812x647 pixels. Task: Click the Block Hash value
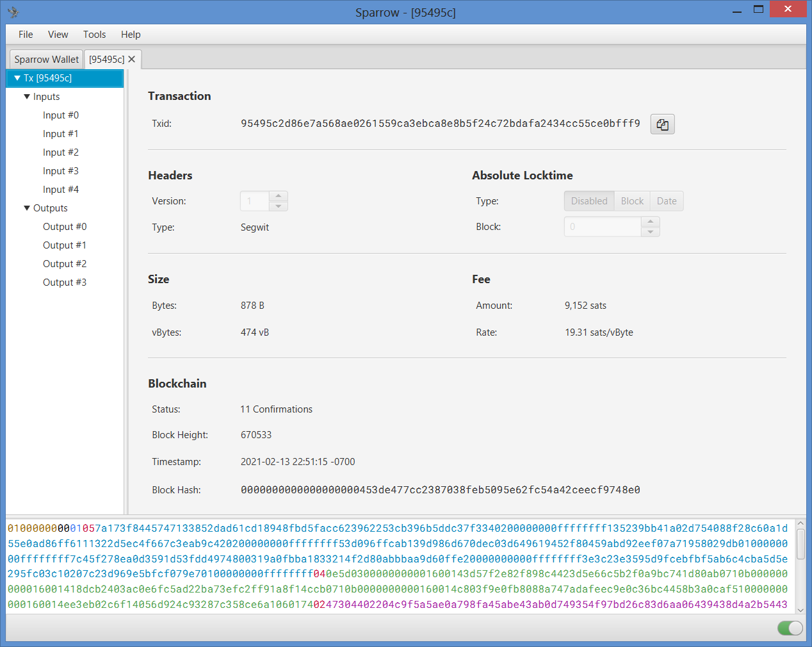pyautogui.click(x=441, y=490)
